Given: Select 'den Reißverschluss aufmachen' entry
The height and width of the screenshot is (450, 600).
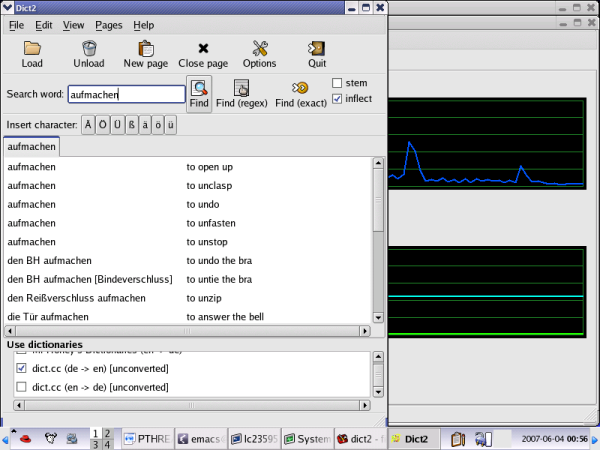Looking at the screenshot, I should point(77,298).
